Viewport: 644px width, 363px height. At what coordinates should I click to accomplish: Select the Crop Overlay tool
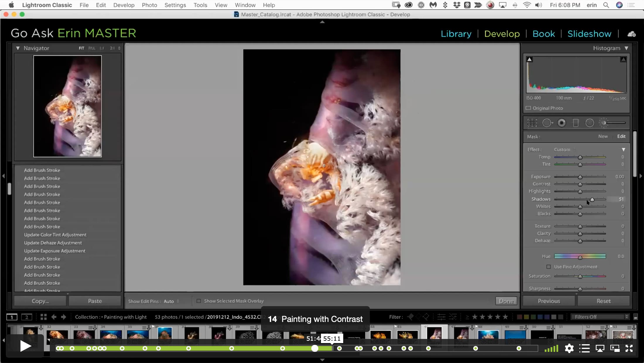pyautogui.click(x=532, y=123)
